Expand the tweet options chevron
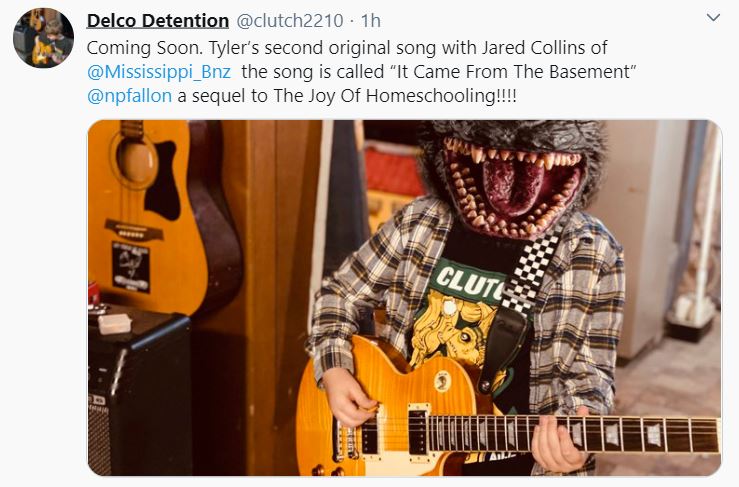 tap(714, 18)
